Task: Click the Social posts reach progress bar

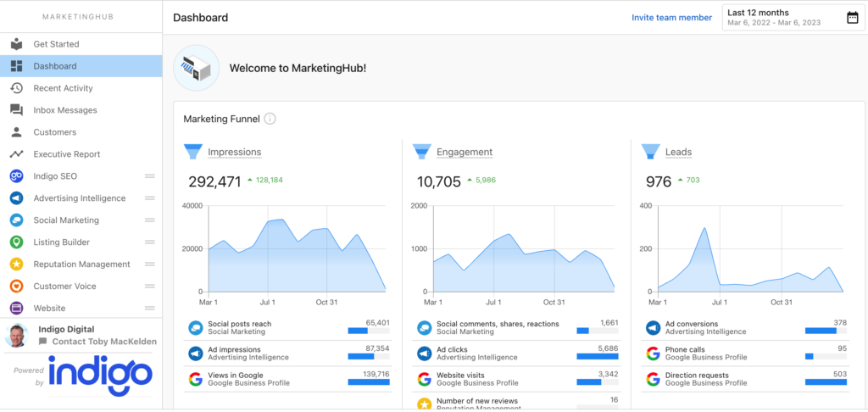Action: tap(369, 331)
